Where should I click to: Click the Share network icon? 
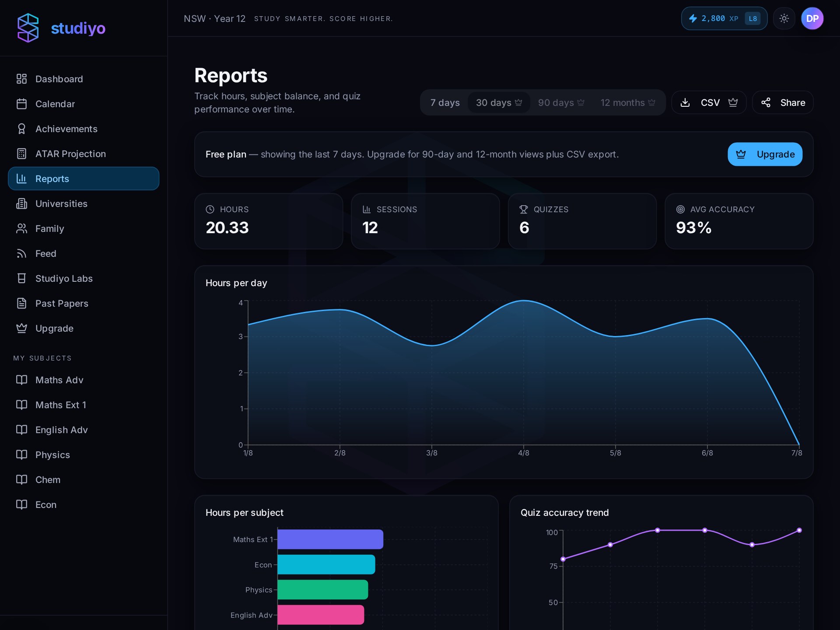(x=766, y=102)
